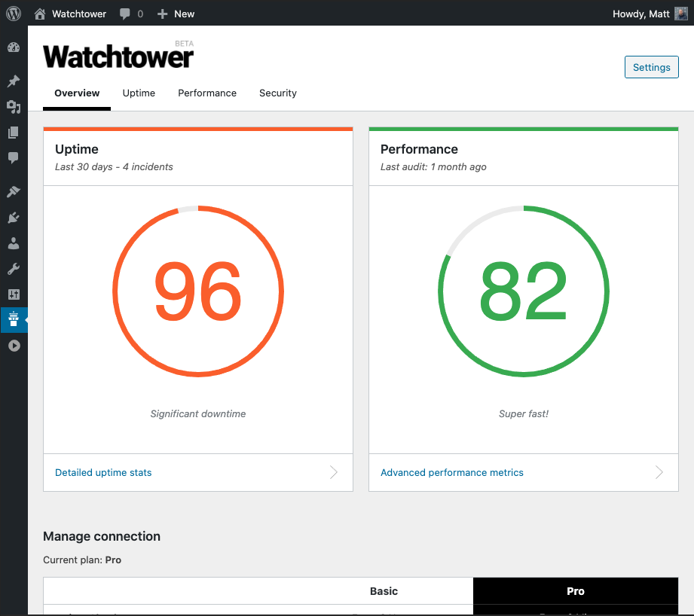This screenshot has height=616, width=694.
Task: Open the Pages sidebar icon
Action: pyautogui.click(x=14, y=133)
